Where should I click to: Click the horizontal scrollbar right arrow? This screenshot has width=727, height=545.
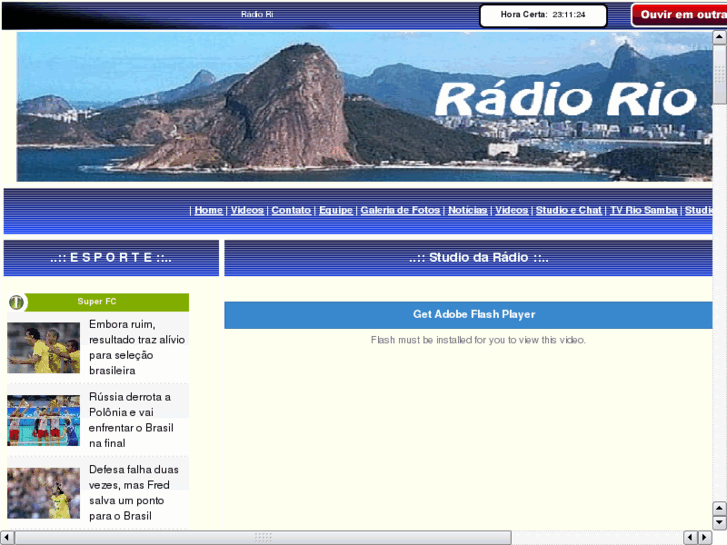pyautogui.click(x=705, y=537)
